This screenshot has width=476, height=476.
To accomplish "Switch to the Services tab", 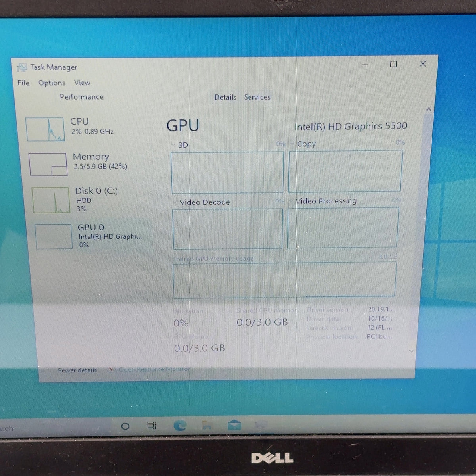I will (x=257, y=97).
